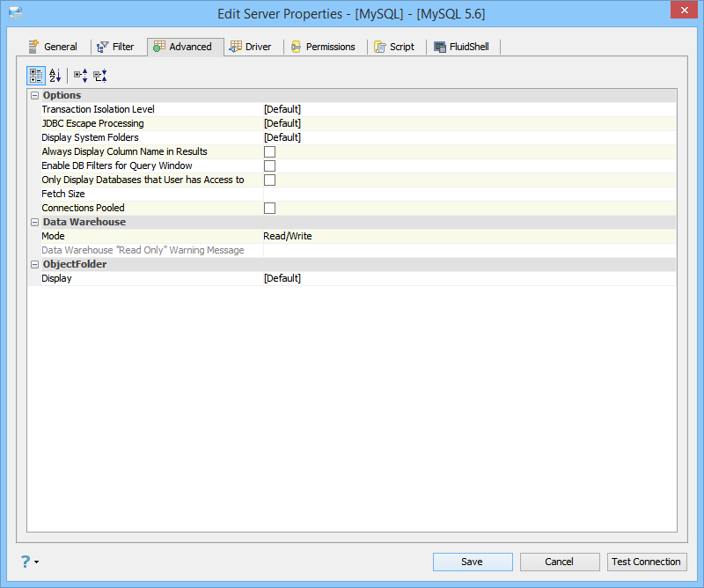
Task: Tick the Connections Pooled checkbox
Action: point(270,208)
